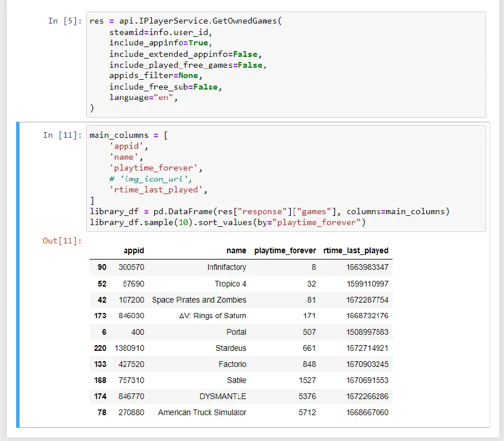
Task: Click the DYSMANTLE name cell
Action: click(x=222, y=396)
